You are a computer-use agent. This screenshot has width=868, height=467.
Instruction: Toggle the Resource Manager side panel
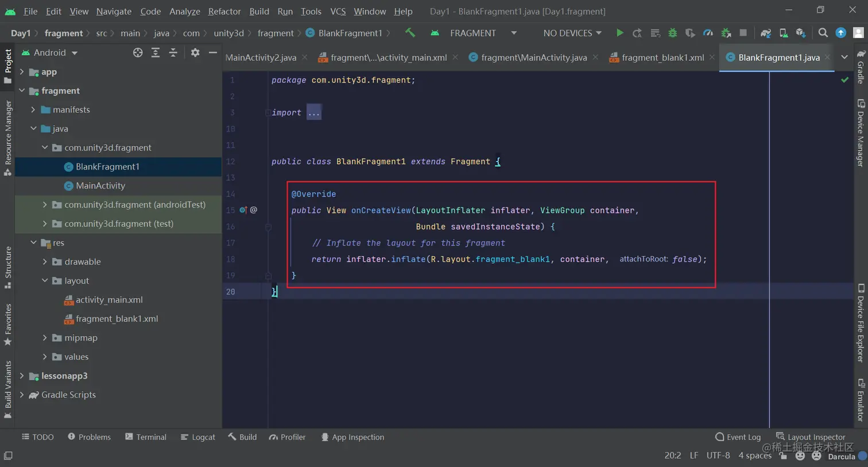point(8,138)
